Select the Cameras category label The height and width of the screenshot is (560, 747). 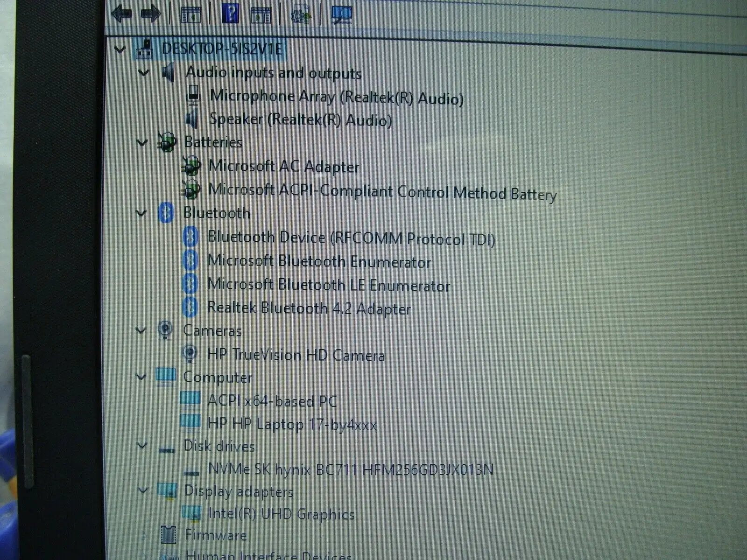(x=212, y=330)
